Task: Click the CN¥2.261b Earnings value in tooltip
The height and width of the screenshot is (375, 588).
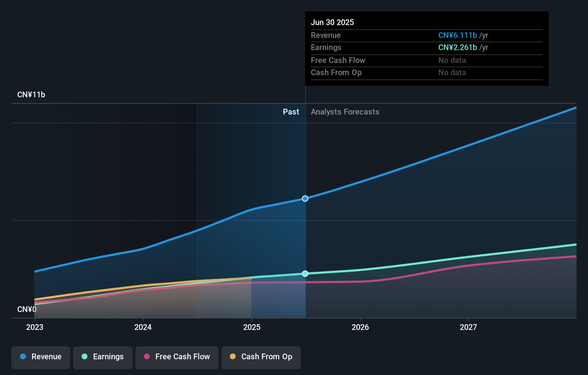Action: click(x=457, y=47)
